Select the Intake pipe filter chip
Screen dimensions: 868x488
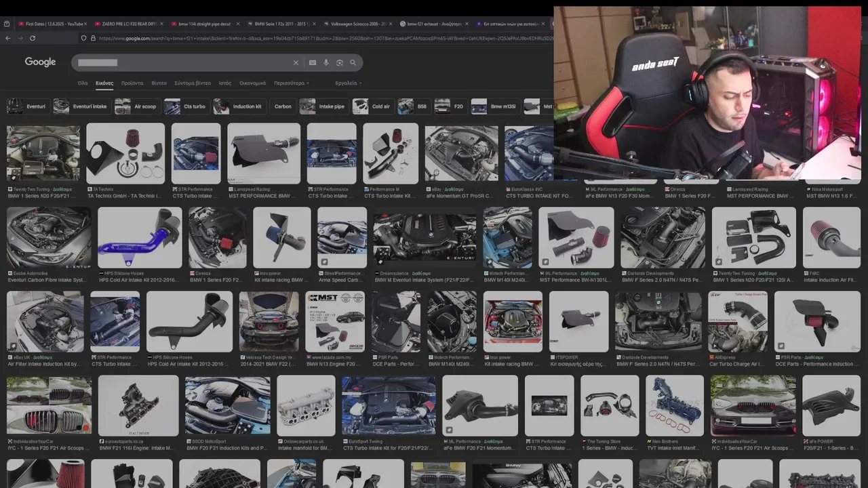pos(323,106)
